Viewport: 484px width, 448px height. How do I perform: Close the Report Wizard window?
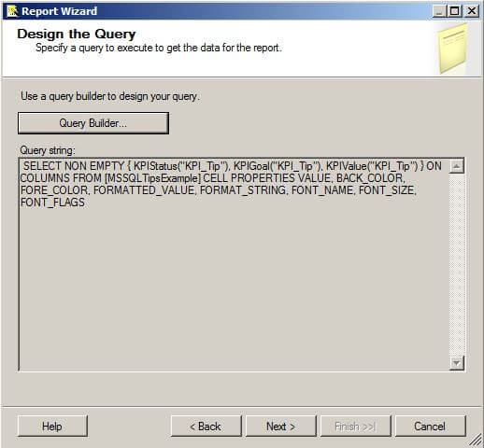click(x=472, y=11)
